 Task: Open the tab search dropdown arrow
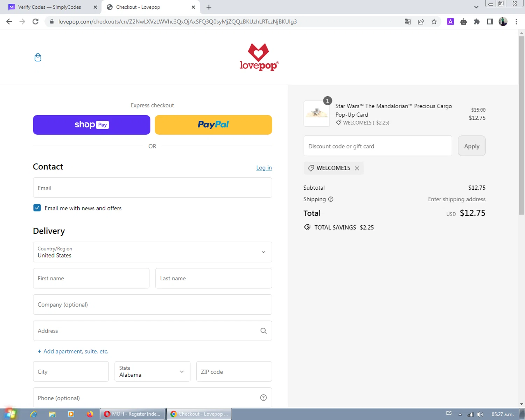[476, 7]
